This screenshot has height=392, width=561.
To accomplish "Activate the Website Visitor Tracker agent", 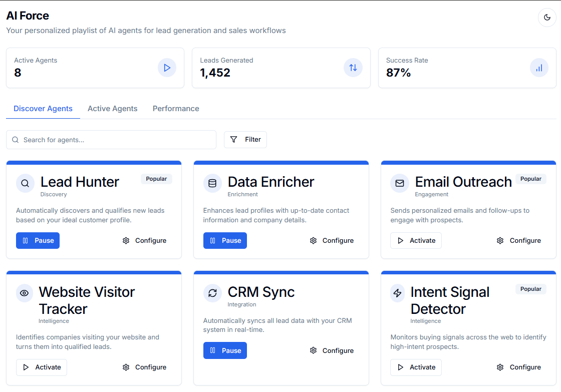I will tap(42, 367).
